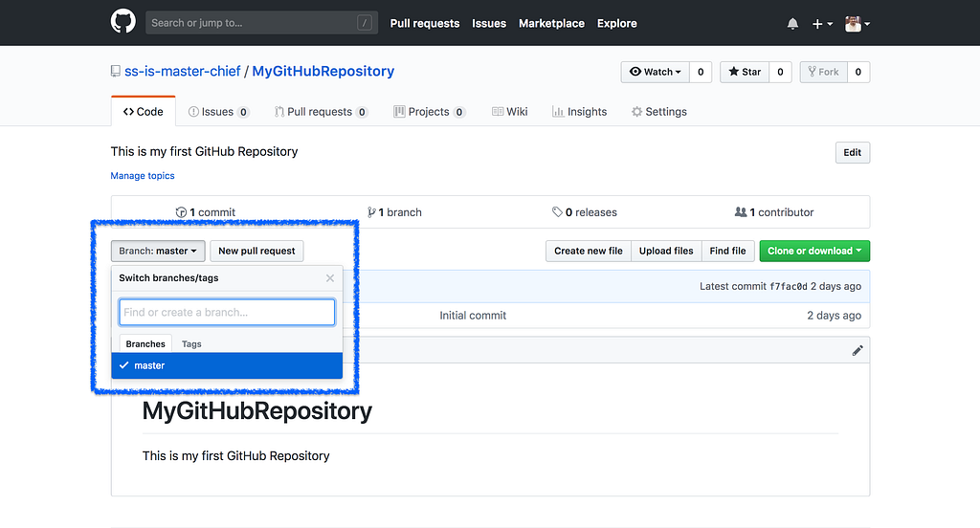This screenshot has width=980, height=528.
Task: Open latest commit f7fac0d
Action: 789,286
